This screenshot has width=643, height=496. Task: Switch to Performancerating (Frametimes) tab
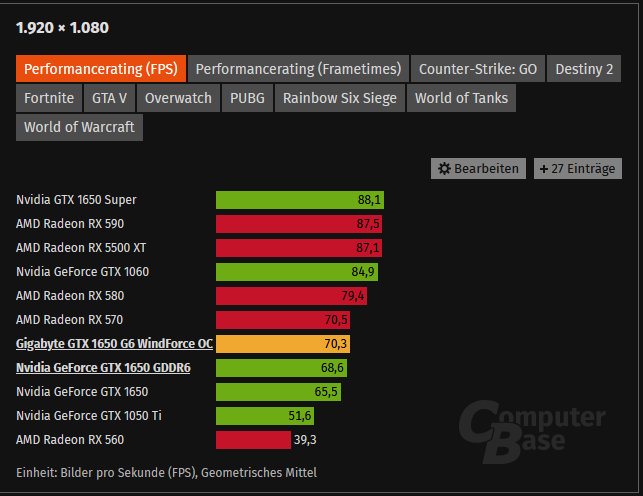[x=298, y=68]
